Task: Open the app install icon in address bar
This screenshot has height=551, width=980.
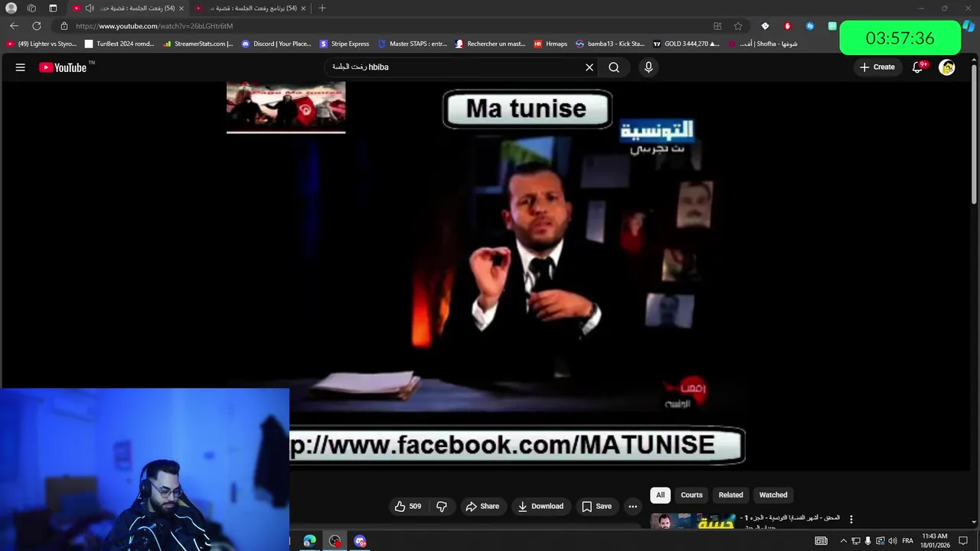Action: 717,26
